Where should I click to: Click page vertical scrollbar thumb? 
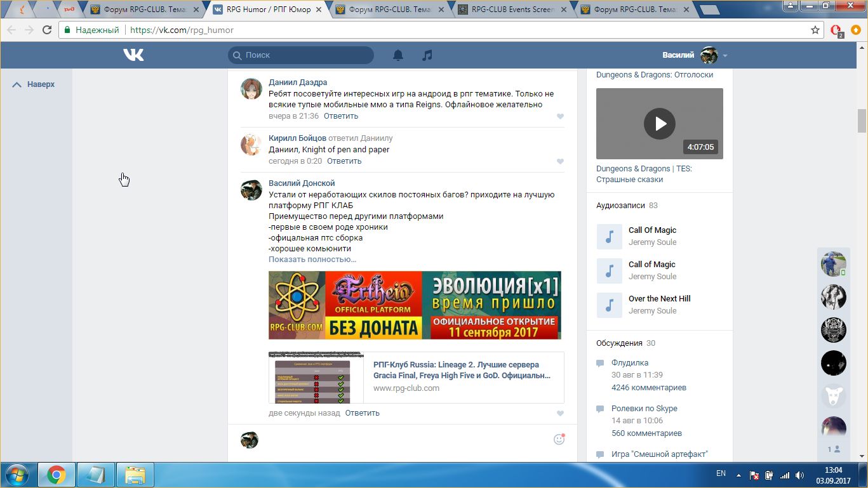pyautogui.click(x=862, y=120)
